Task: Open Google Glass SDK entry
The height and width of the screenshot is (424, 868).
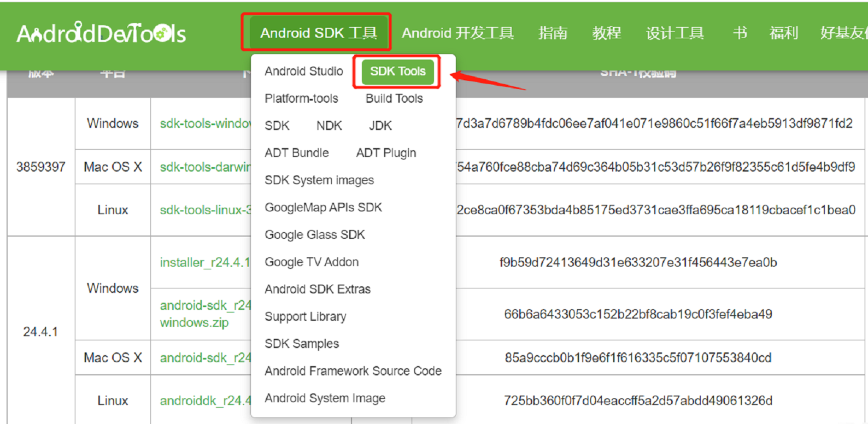Action: click(315, 235)
